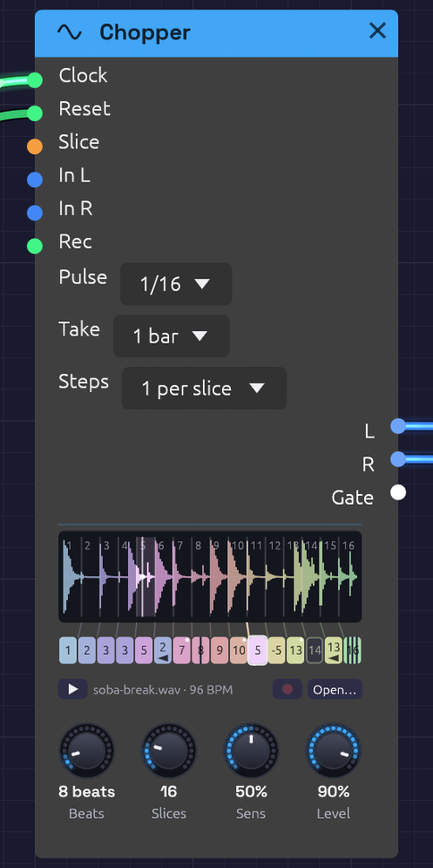Click waveform slice 16
Image resolution: width=433 pixels, height=868 pixels.
click(x=349, y=576)
